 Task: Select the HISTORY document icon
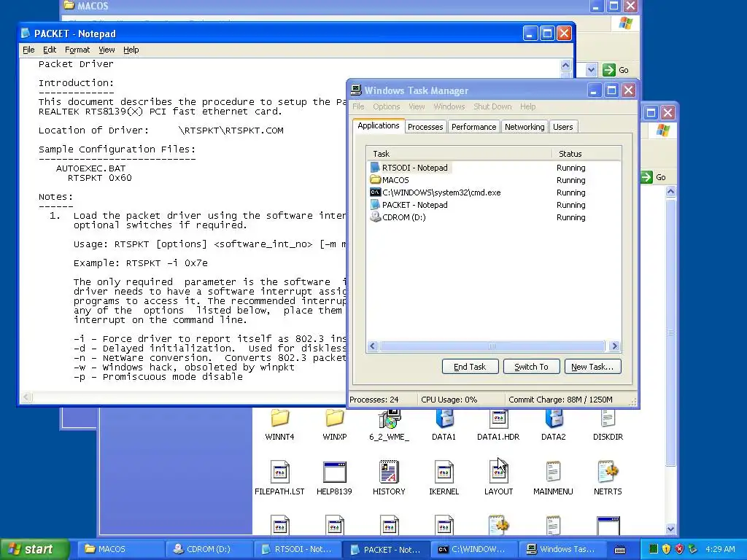point(390,472)
